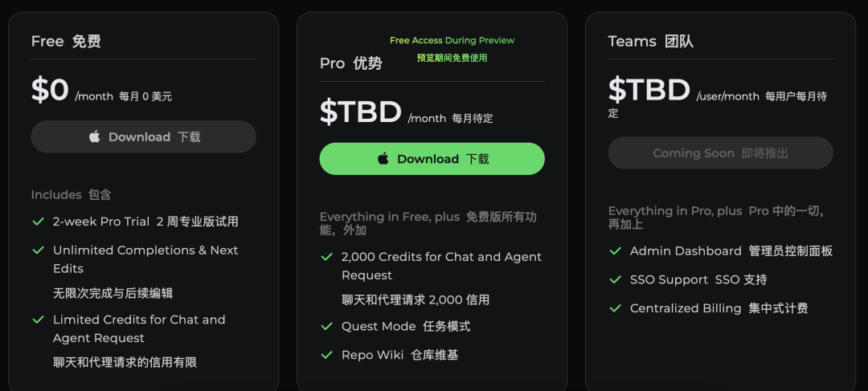Click the Coming Soon button for Teams
Image resolution: width=868 pixels, height=391 pixels.
click(x=720, y=153)
